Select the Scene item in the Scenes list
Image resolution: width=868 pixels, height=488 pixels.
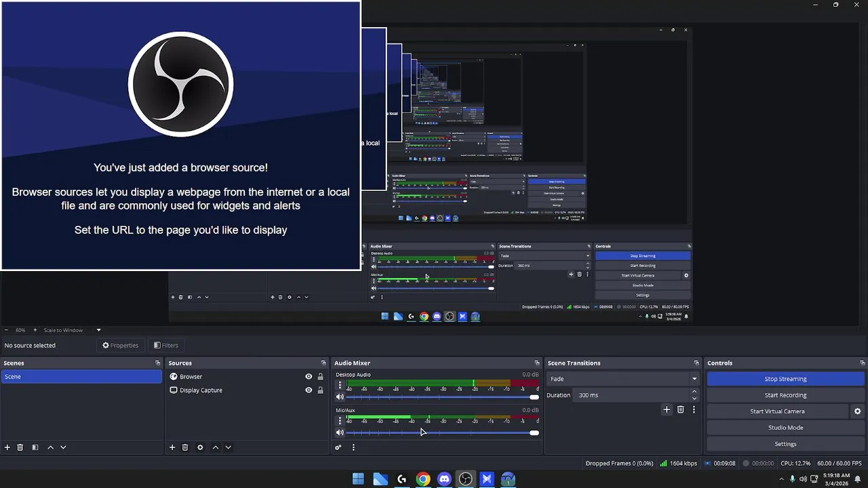tap(81, 377)
